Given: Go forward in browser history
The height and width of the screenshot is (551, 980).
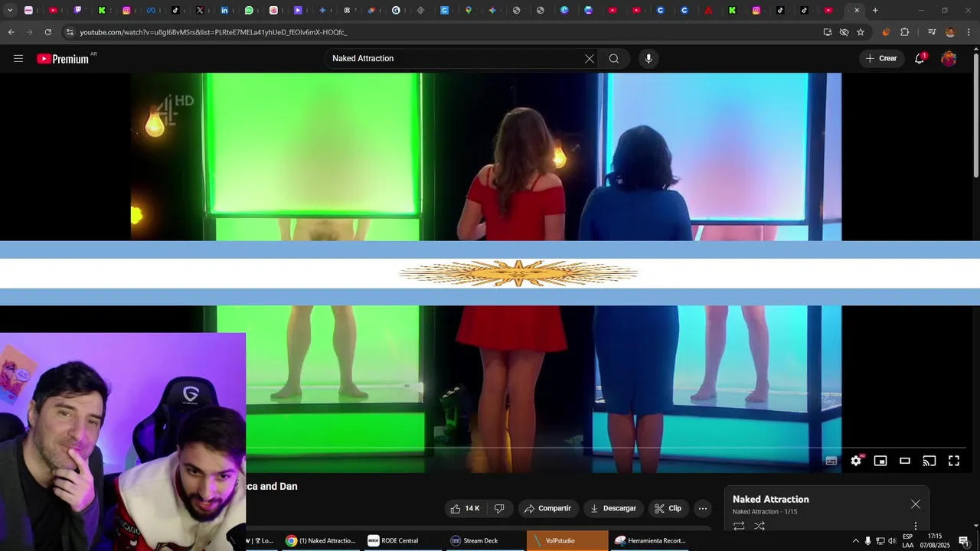Looking at the screenshot, I should tap(29, 32).
